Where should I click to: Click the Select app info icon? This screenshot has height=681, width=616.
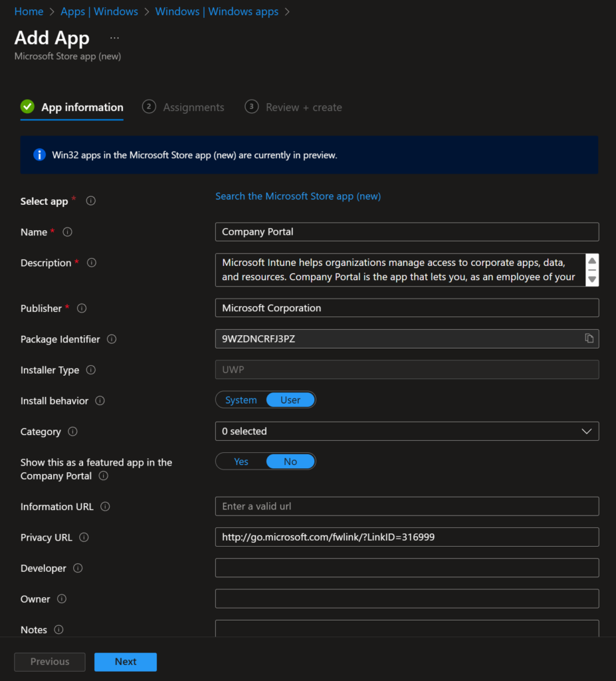(x=91, y=201)
